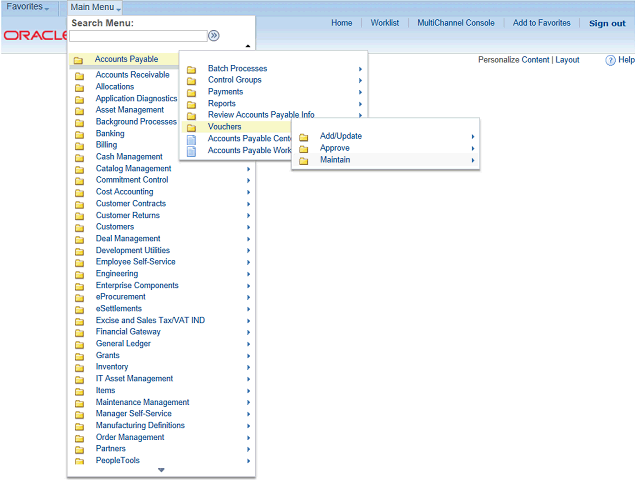This screenshot has height=480, width=640.
Task: Select IT Asset Management menu item
Action: tap(134, 379)
